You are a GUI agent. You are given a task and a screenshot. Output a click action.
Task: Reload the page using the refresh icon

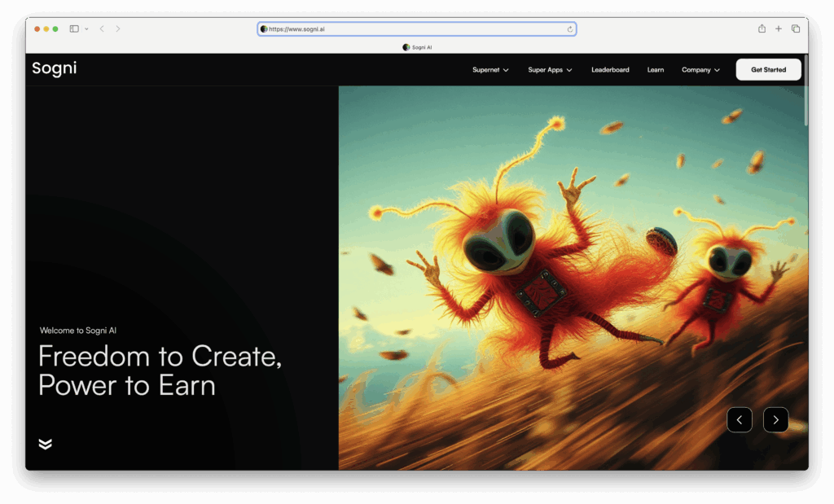(569, 29)
